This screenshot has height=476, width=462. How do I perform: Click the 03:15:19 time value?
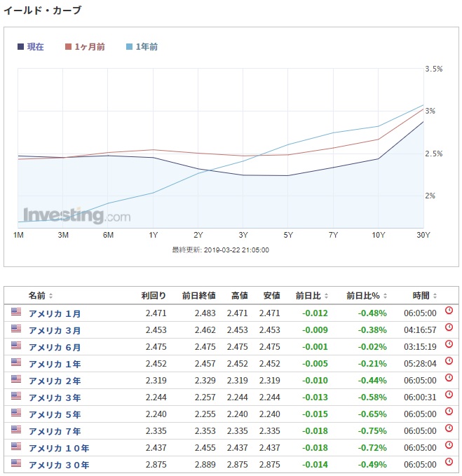[x=420, y=347]
